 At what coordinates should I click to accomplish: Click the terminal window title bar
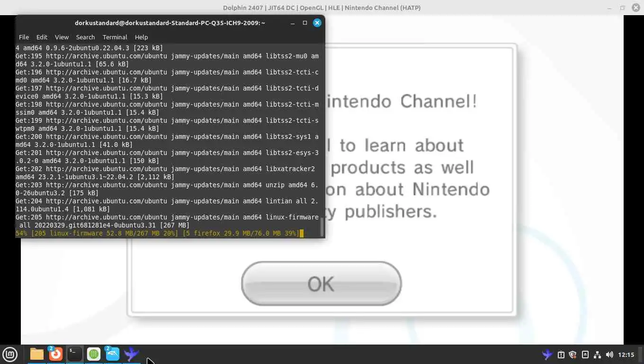(x=170, y=23)
